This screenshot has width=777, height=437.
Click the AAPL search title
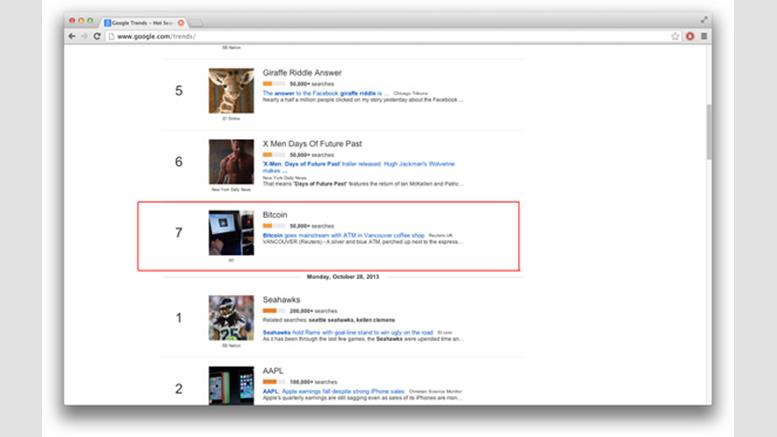273,371
